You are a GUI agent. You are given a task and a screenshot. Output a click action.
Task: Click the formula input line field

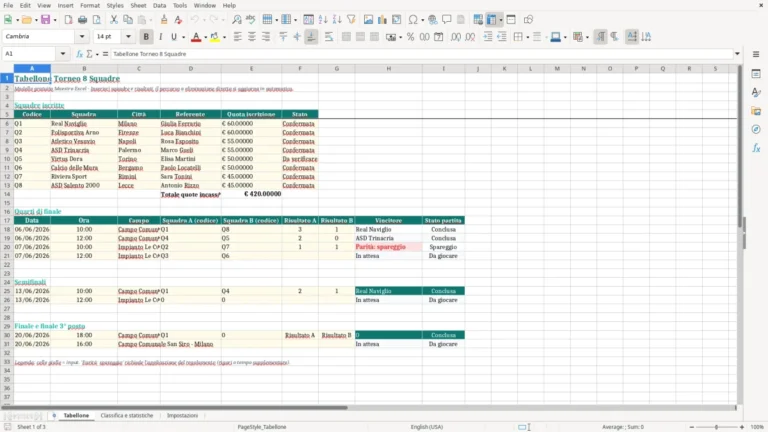(421, 54)
